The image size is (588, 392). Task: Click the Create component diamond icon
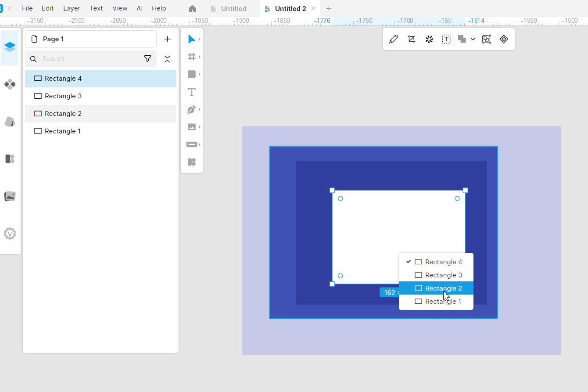pyautogui.click(x=504, y=39)
